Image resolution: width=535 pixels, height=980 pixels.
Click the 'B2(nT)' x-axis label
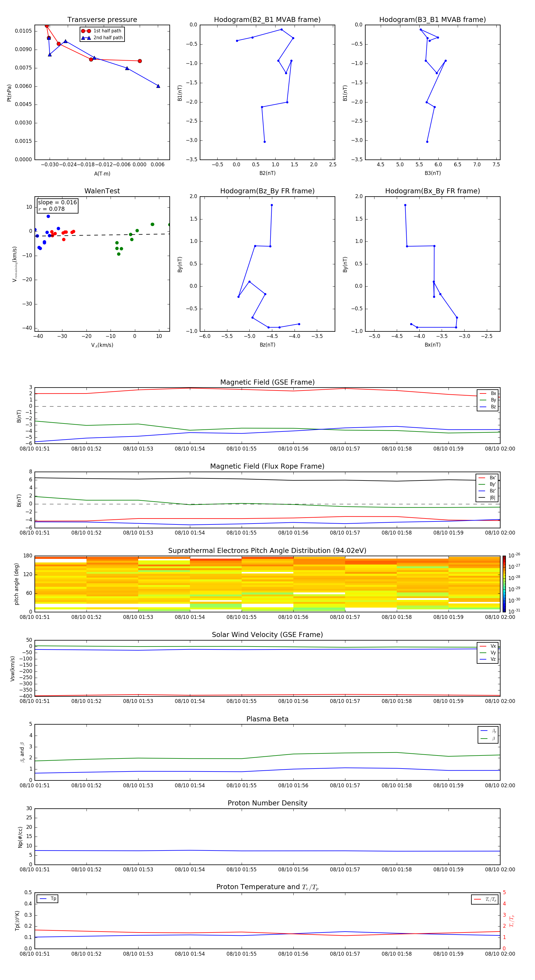tap(267, 173)
